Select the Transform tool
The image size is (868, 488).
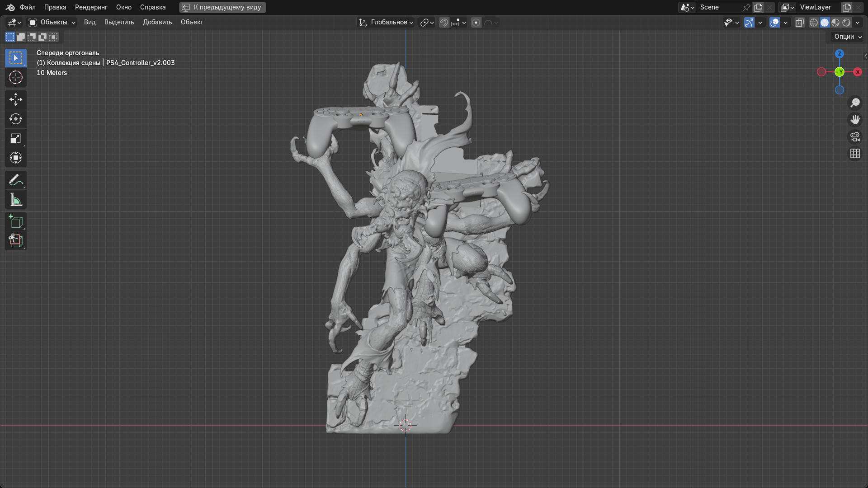point(16,158)
